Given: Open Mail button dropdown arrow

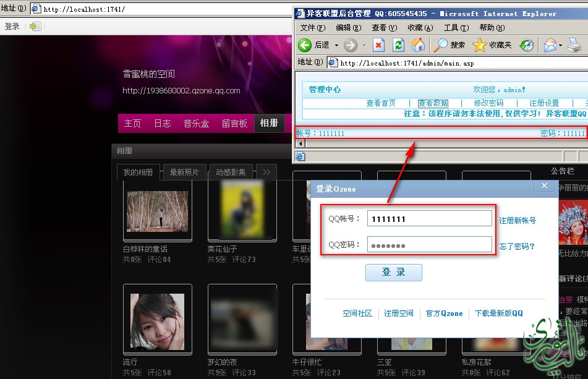Looking at the screenshot, I should (560, 46).
